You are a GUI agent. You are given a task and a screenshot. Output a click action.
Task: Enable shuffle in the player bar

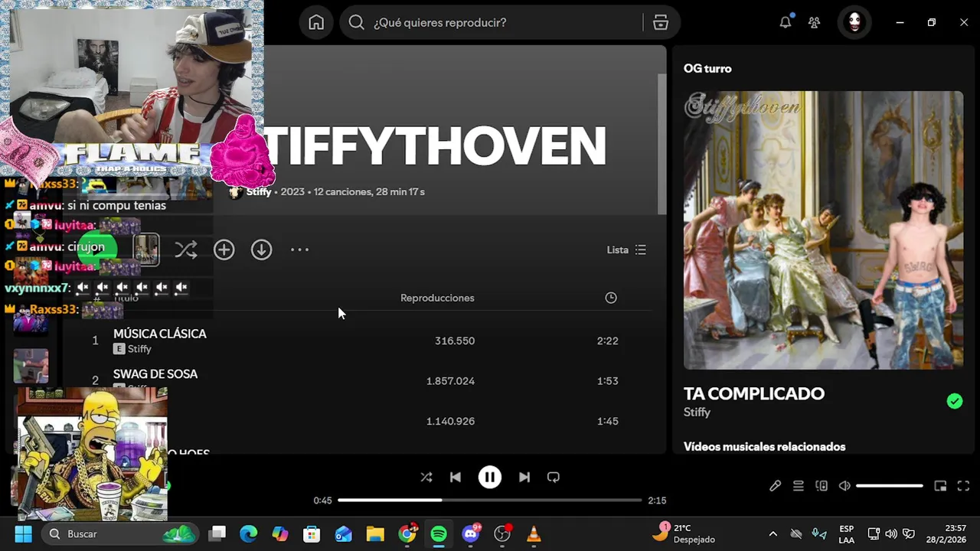click(426, 477)
